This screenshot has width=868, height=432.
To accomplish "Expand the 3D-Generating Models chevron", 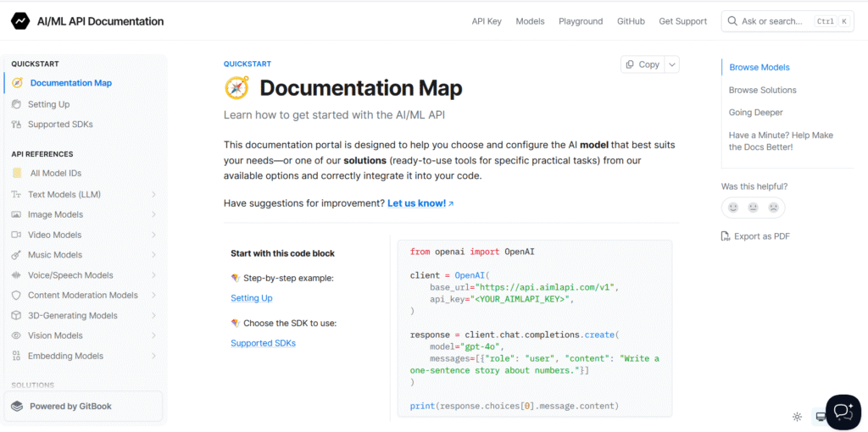I will 153,316.
